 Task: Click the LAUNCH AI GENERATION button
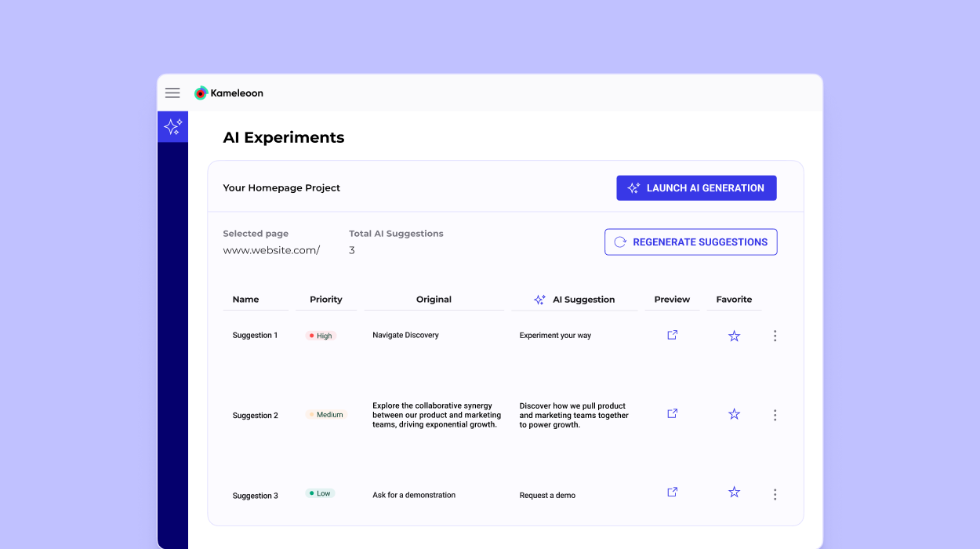696,187
